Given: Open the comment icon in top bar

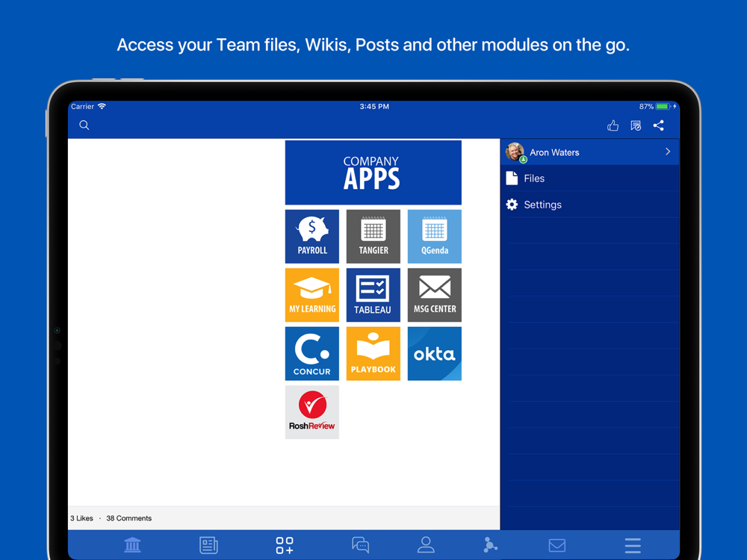Looking at the screenshot, I should tap(636, 125).
